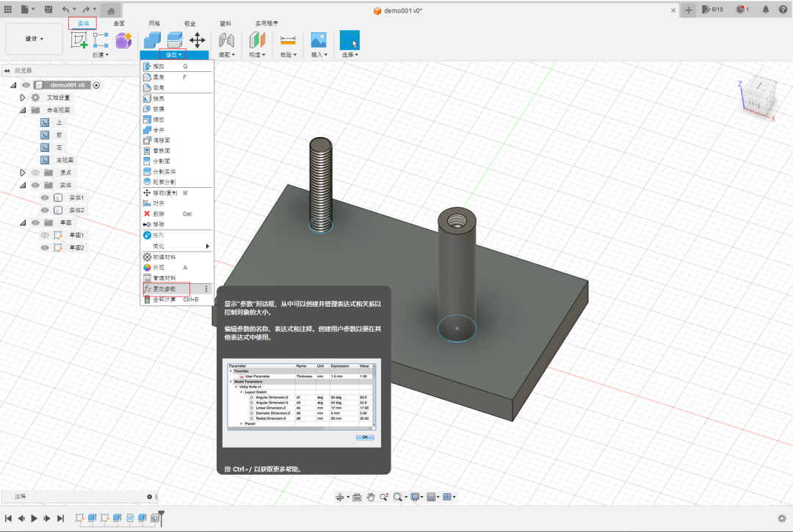
Task: Select the purple Create Form tool
Action: pos(124,40)
